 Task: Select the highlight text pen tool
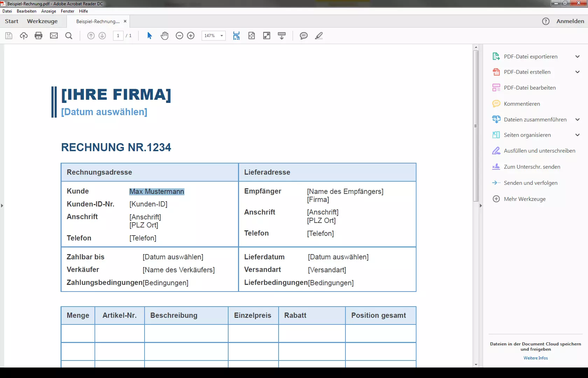pos(319,36)
